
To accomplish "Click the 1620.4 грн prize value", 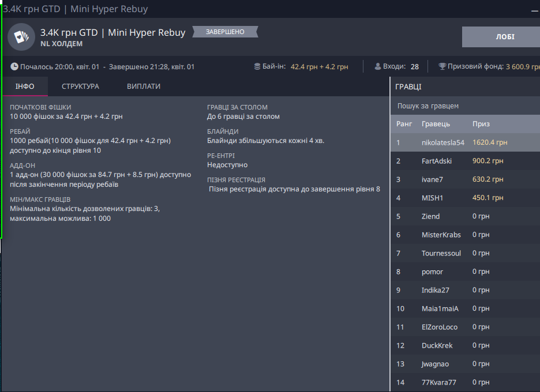I will [x=490, y=142].
